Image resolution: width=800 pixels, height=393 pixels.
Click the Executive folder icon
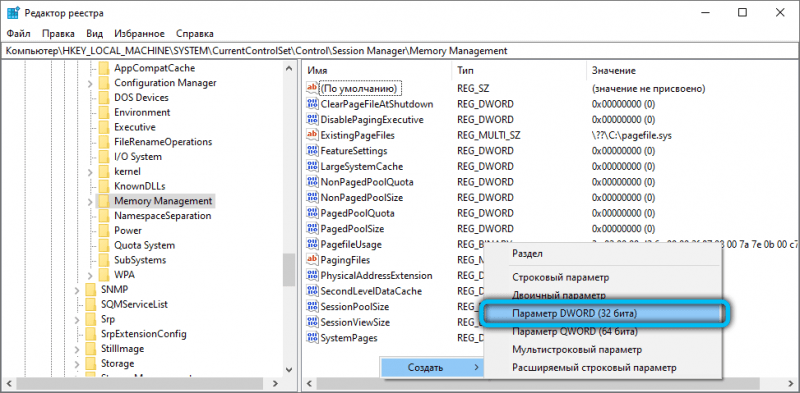(x=104, y=127)
